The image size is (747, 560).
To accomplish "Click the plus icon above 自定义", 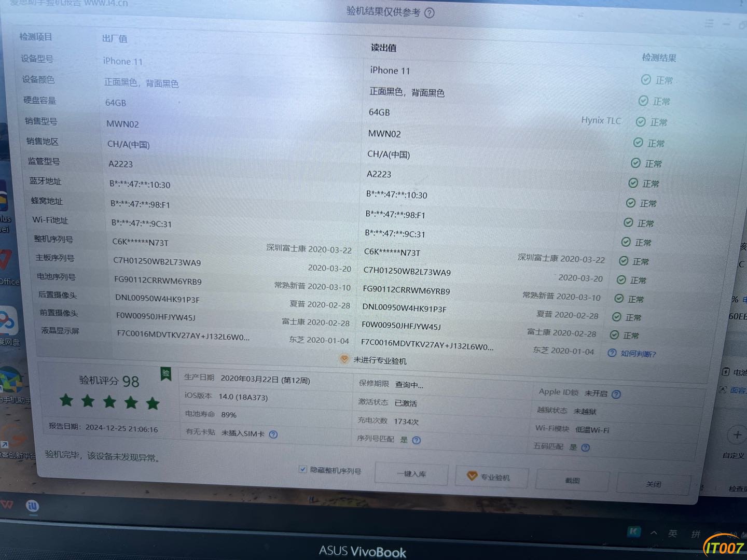I will (737, 435).
